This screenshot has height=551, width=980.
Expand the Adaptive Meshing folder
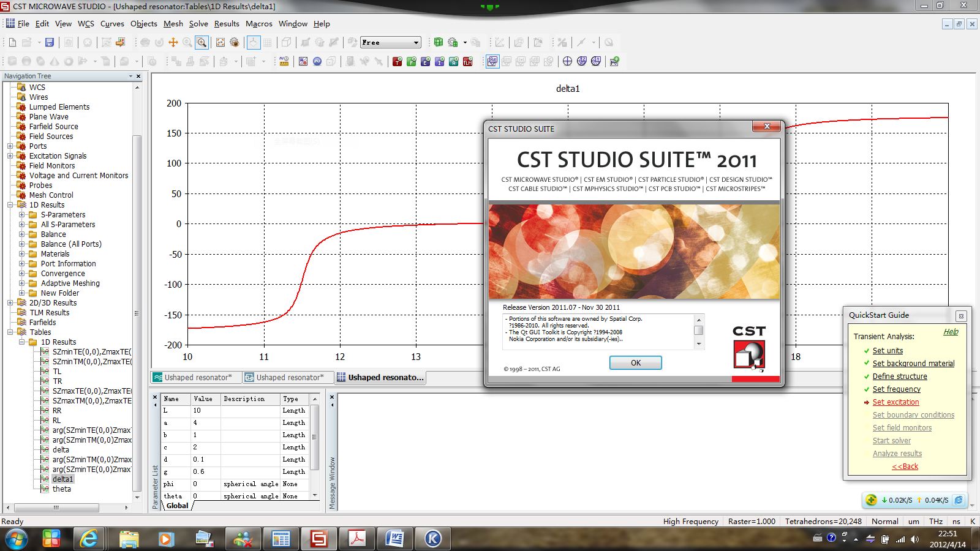tap(21, 283)
